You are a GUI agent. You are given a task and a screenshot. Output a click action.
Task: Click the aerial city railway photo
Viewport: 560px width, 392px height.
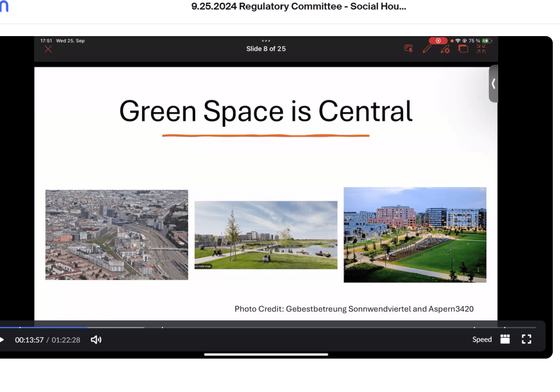[x=116, y=235]
